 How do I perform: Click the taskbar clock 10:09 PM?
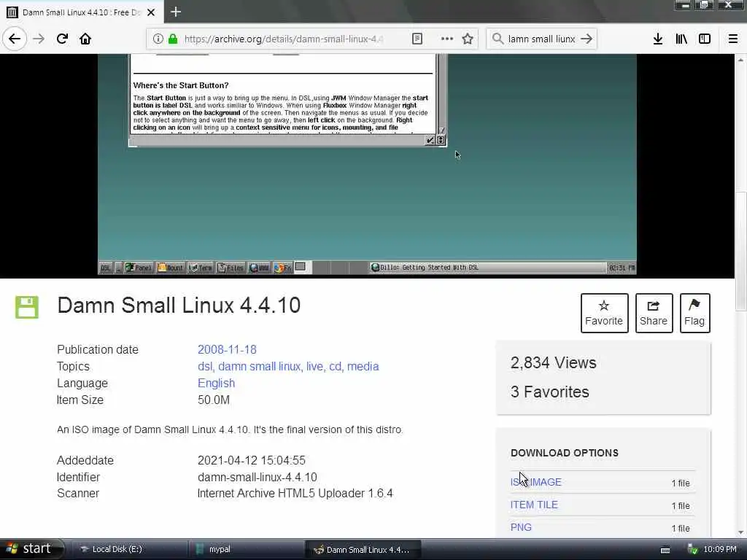pos(720,549)
